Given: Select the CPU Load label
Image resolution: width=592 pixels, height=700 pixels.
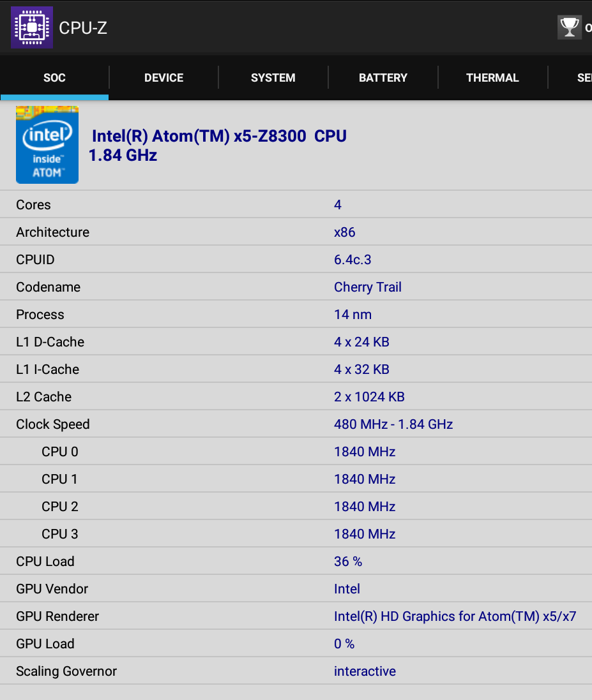Looking at the screenshot, I should coord(45,562).
